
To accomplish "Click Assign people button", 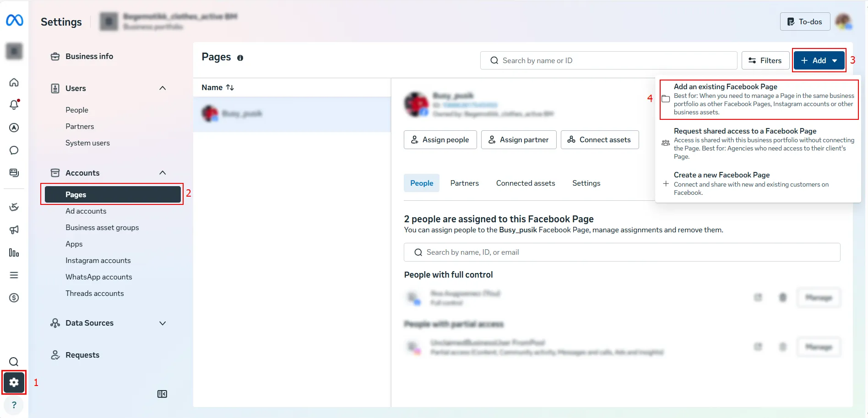I will [440, 139].
